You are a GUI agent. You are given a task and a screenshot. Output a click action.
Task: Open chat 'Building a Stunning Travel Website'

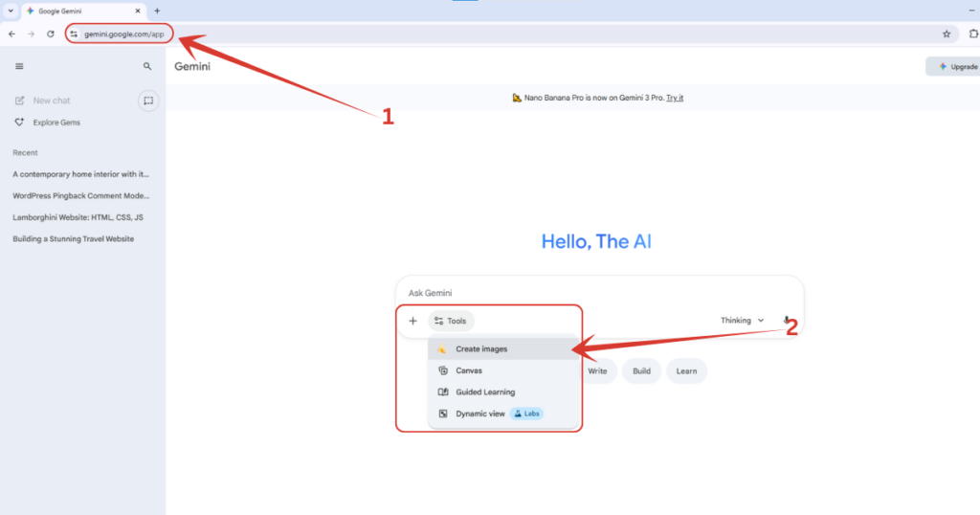point(73,238)
